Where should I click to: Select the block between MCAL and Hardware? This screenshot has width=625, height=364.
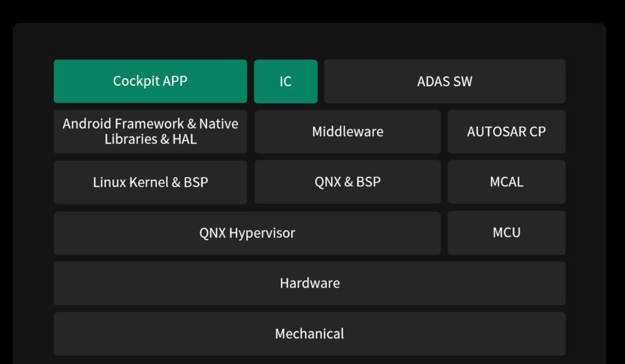pyautogui.click(x=506, y=233)
